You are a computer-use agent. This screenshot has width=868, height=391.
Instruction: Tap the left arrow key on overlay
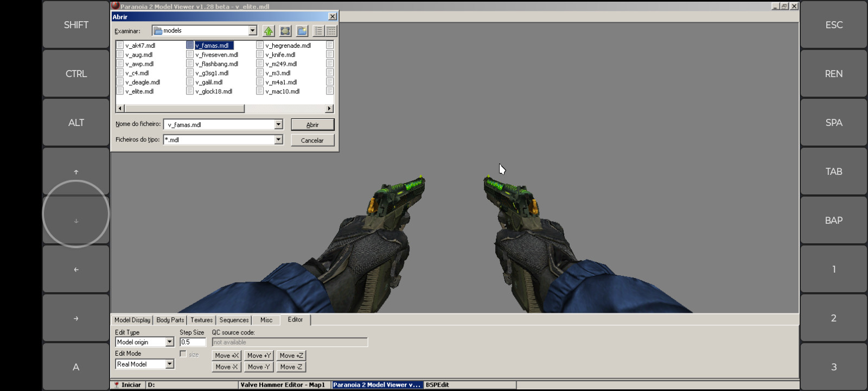[x=76, y=269]
